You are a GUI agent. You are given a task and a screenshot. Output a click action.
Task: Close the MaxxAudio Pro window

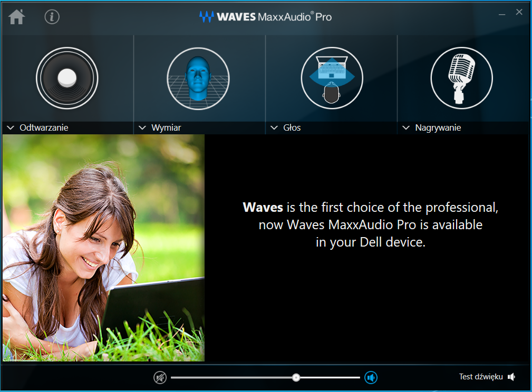(519, 12)
